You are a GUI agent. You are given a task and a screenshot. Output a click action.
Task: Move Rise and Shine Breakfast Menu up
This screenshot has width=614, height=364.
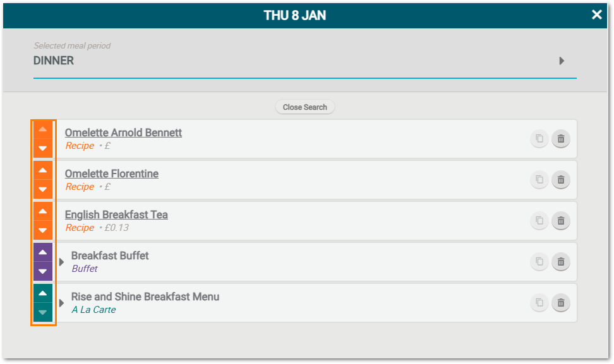[x=42, y=292]
